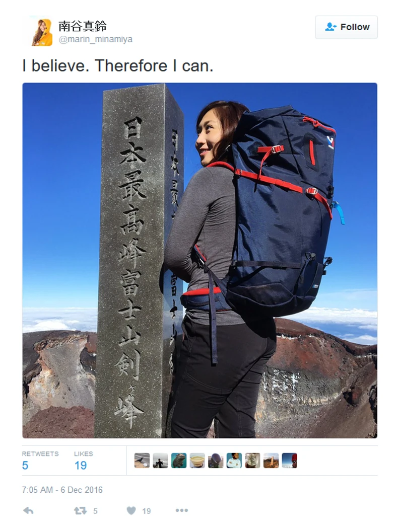Follow @marin_minamiya with the Follow button
This screenshot has width=398, height=532.
point(346,27)
